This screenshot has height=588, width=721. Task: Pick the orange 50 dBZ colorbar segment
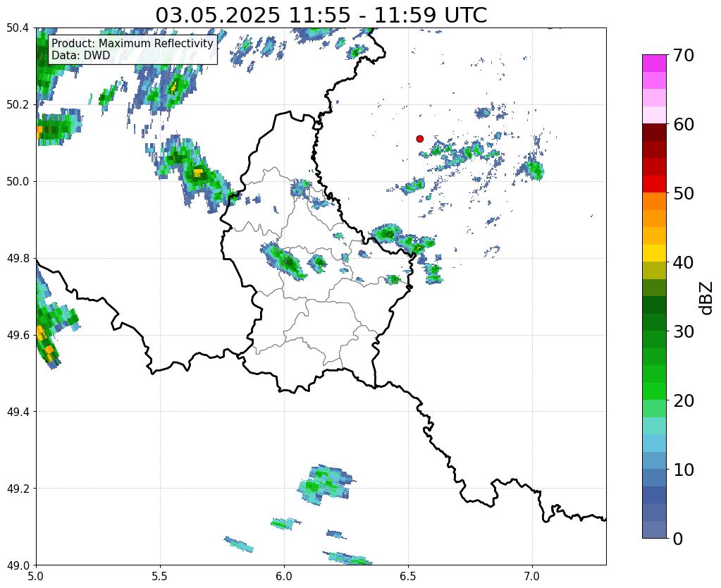pyautogui.click(x=654, y=201)
